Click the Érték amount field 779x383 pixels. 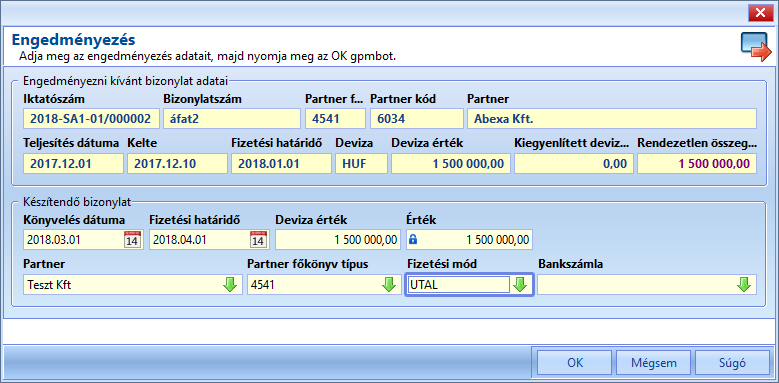[470, 240]
